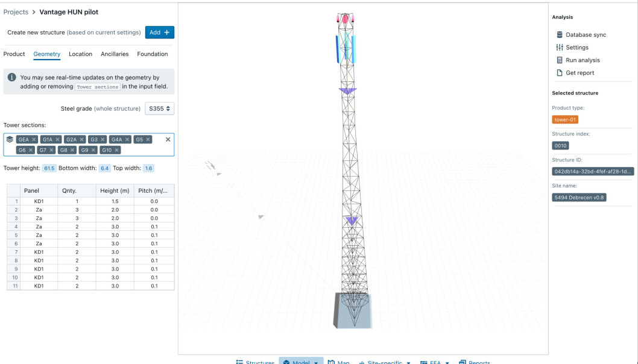Remove the G3 tower section tag
This screenshot has width=638, height=364.
coord(103,139)
